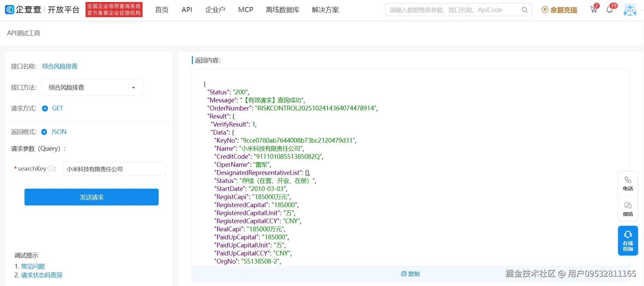Viewport: 644px width, 286px height.
Task: Click the "VerifyResult": 1 line
Action: 234,124
